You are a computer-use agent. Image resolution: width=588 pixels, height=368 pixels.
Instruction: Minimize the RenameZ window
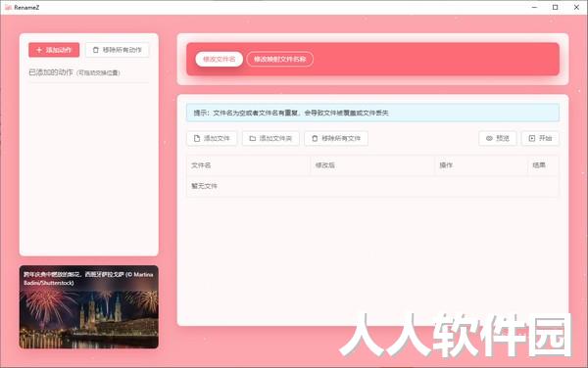pos(534,7)
